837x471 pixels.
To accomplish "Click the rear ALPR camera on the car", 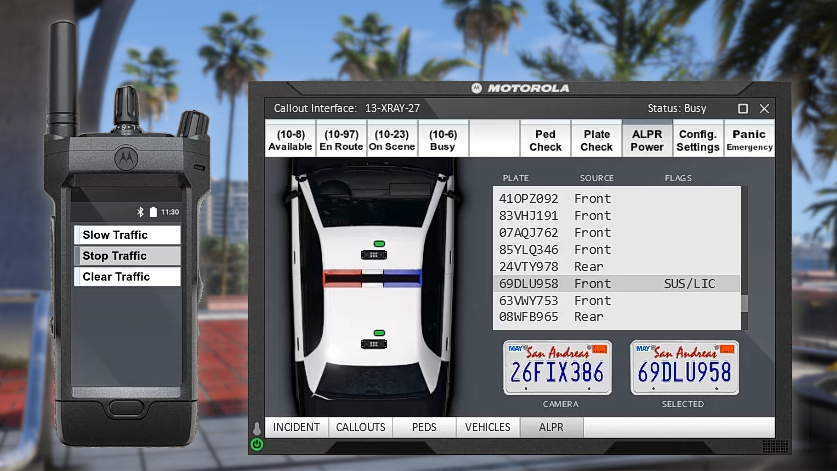I will coord(379,338).
